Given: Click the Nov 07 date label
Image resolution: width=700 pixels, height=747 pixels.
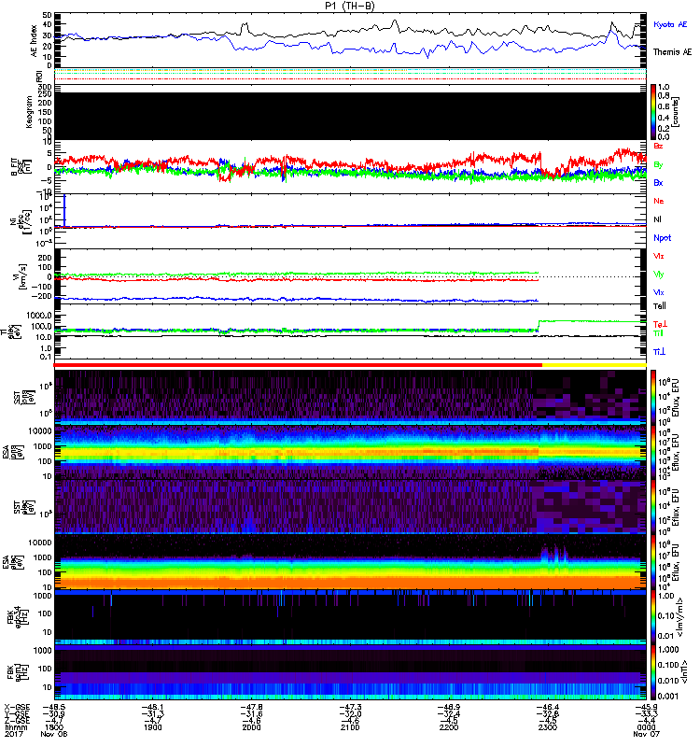Looking at the screenshot, I should point(646,734).
